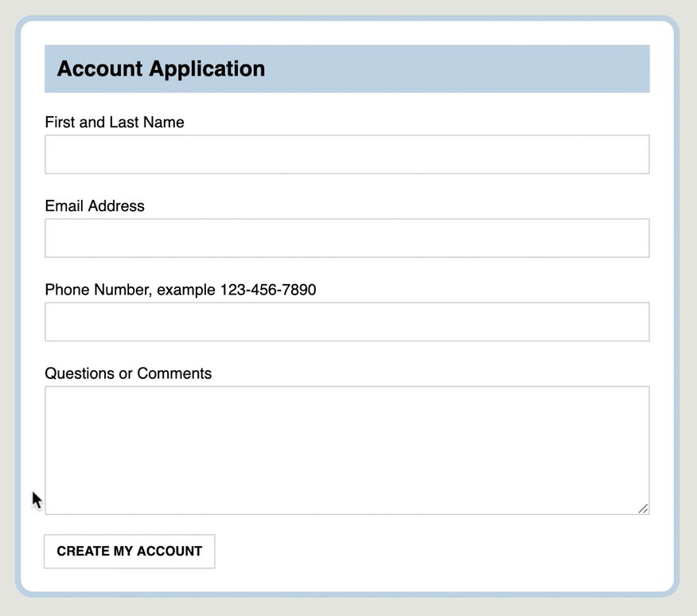This screenshot has height=616, width=697.
Task: Click the "First and Last Name" label
Action: pyautogui.click(x=115, y=123)
